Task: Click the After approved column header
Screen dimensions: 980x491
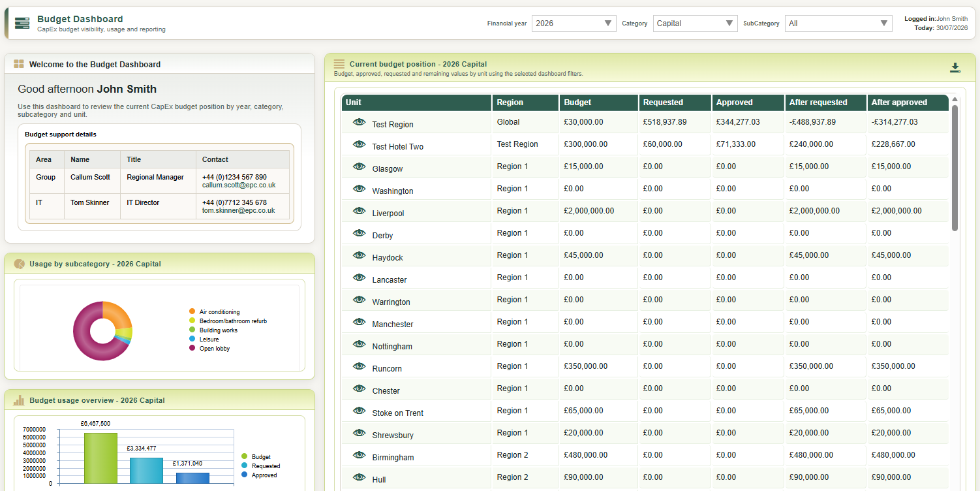Action: click(908, 103)
